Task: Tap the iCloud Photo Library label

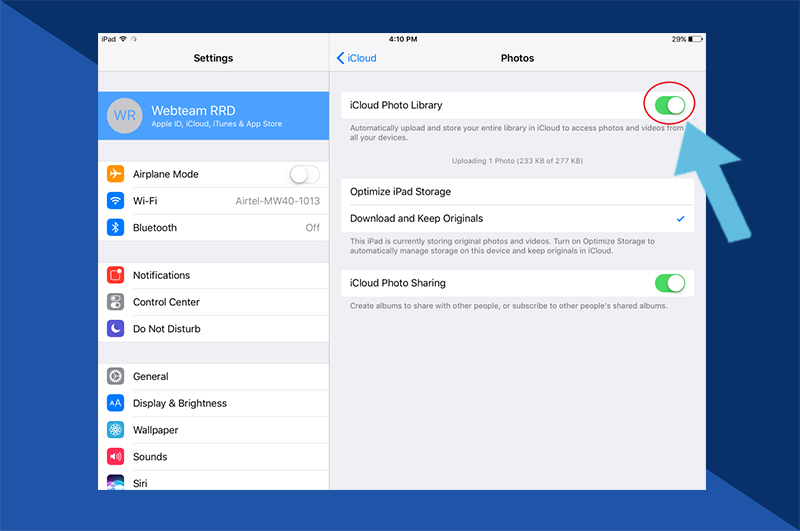Action: pos(396,105)
